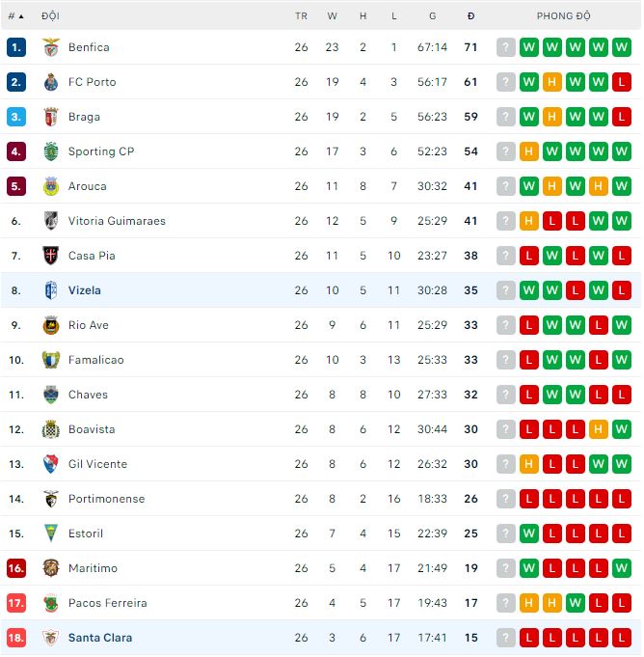Click Arouca's first orange H form badge
644x657 pixels.
pyautogui.click(x=552, y=186)
